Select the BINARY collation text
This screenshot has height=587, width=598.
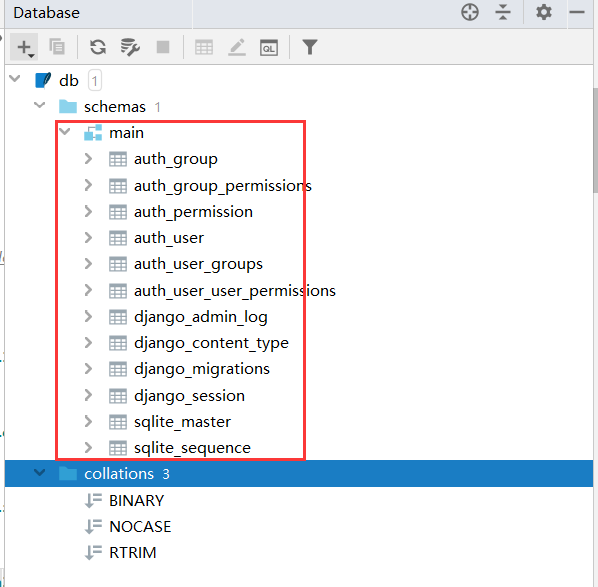[x=137, y=501]
